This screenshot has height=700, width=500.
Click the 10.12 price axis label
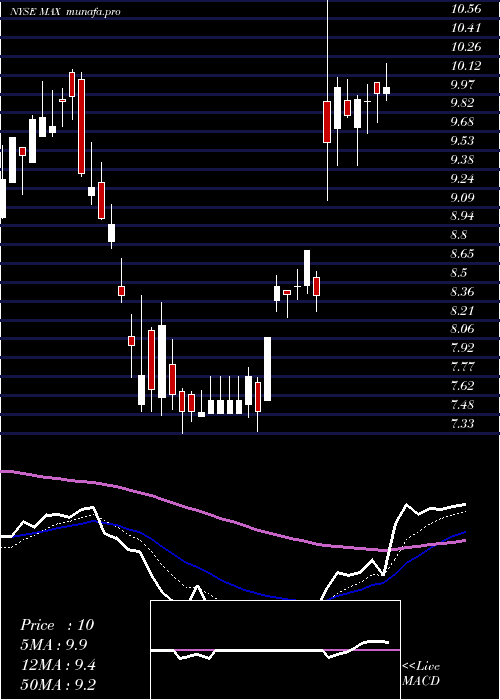pyautogui.click(x=466, y=66)
